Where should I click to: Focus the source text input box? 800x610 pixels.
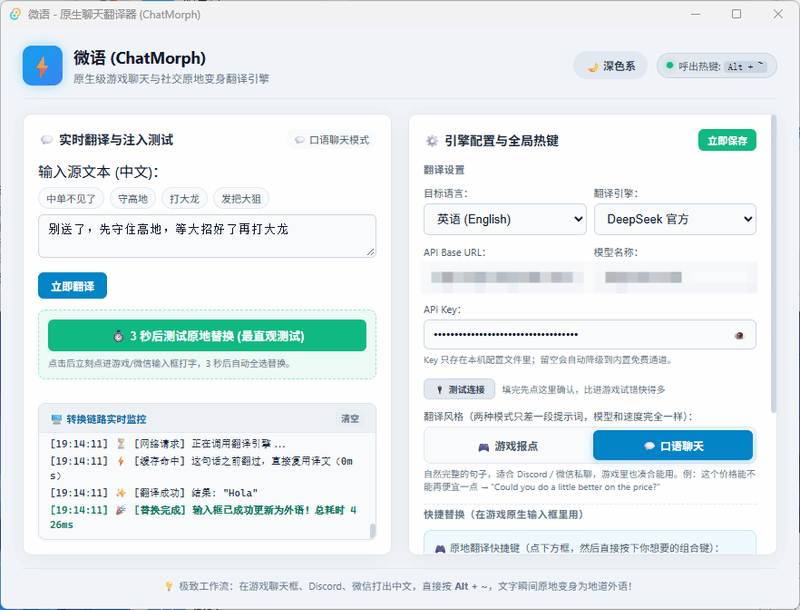(x=207, y=236)
